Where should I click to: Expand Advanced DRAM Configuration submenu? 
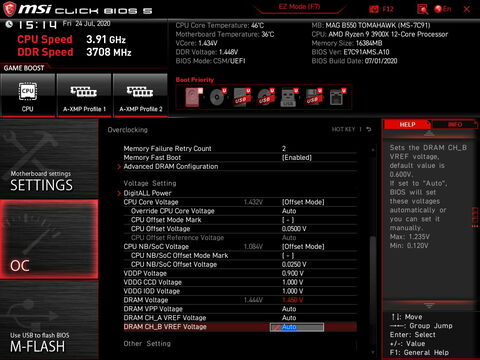tap(171, 166)
